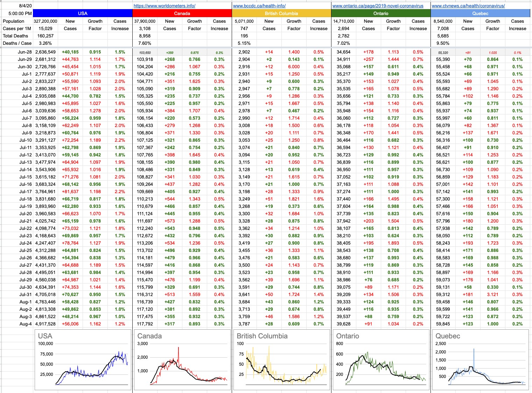This screenshot has width=532, height=393.
Task: Click the Ontario new cases chart
Action: (381, 359)
